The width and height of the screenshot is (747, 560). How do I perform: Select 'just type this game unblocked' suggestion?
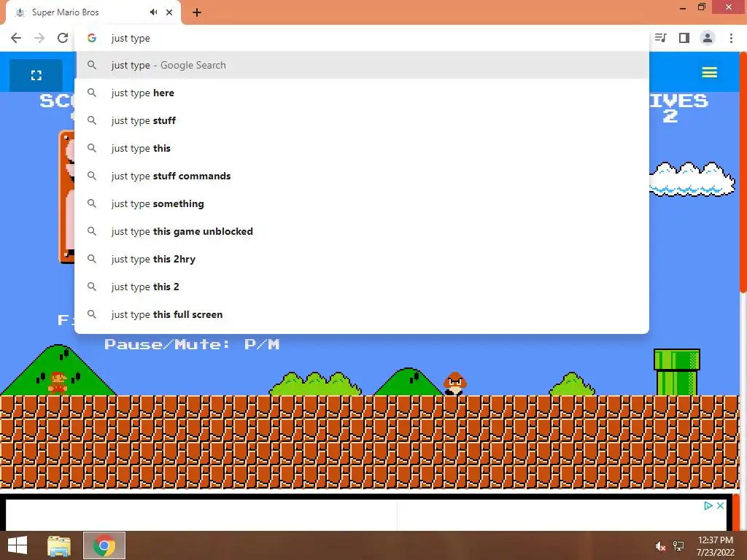pyautogui.click(x=362, y=231)
